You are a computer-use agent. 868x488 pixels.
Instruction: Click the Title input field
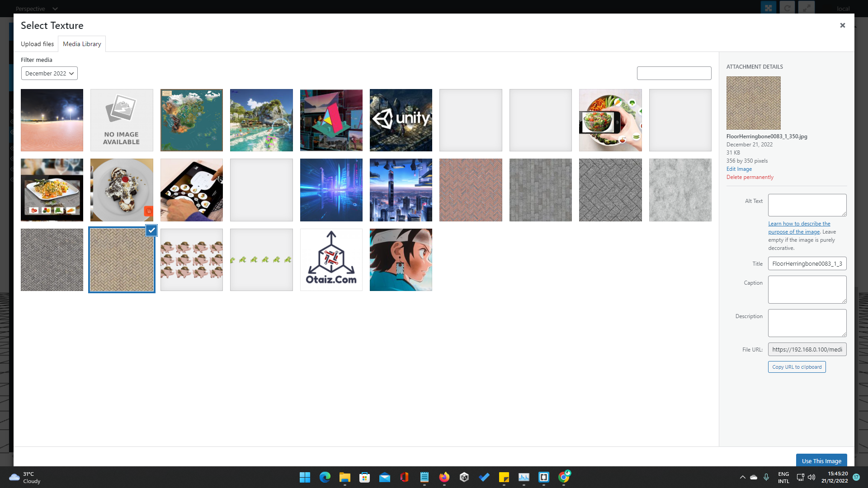tap(807, 263)
